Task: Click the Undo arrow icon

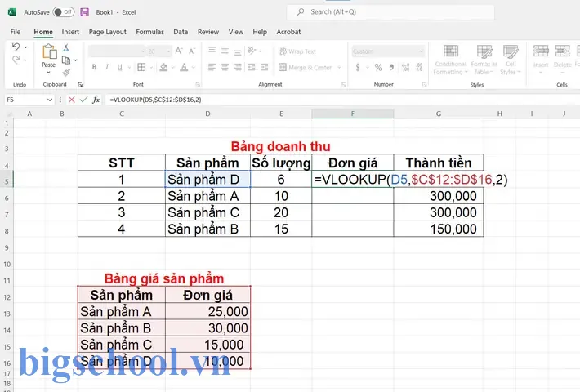Action: (16, 47)
